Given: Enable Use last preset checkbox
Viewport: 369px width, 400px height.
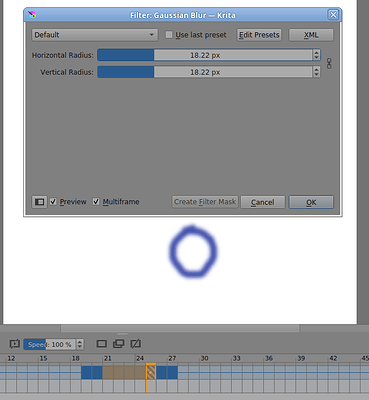Looking at the screenshot, I should coord(169,35).
